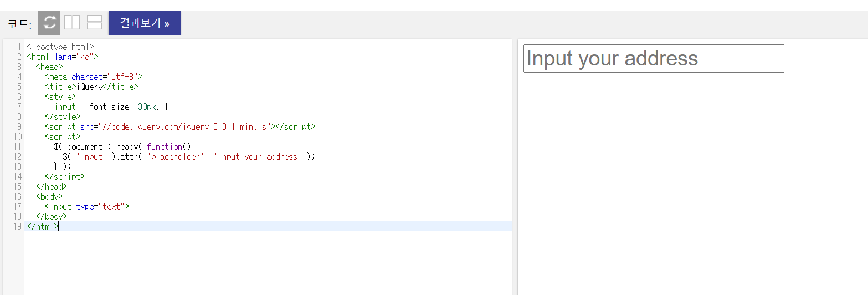Click the refresh/rotate layout icon

(x=49, y=23)
